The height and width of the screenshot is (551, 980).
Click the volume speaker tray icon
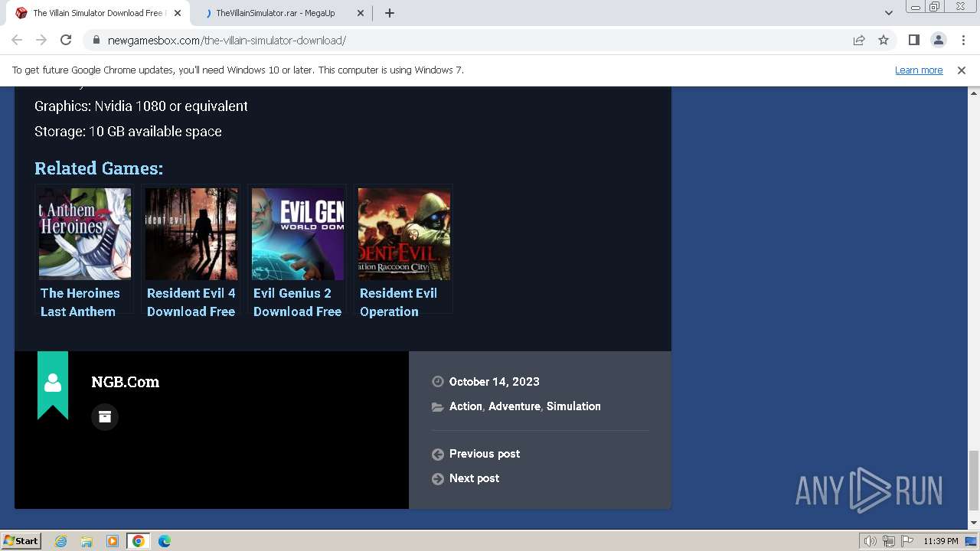pos(871,541)
